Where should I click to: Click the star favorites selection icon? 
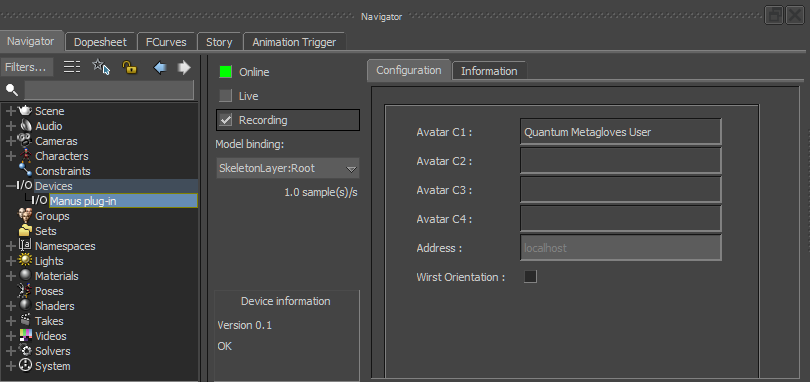point(101,67)
